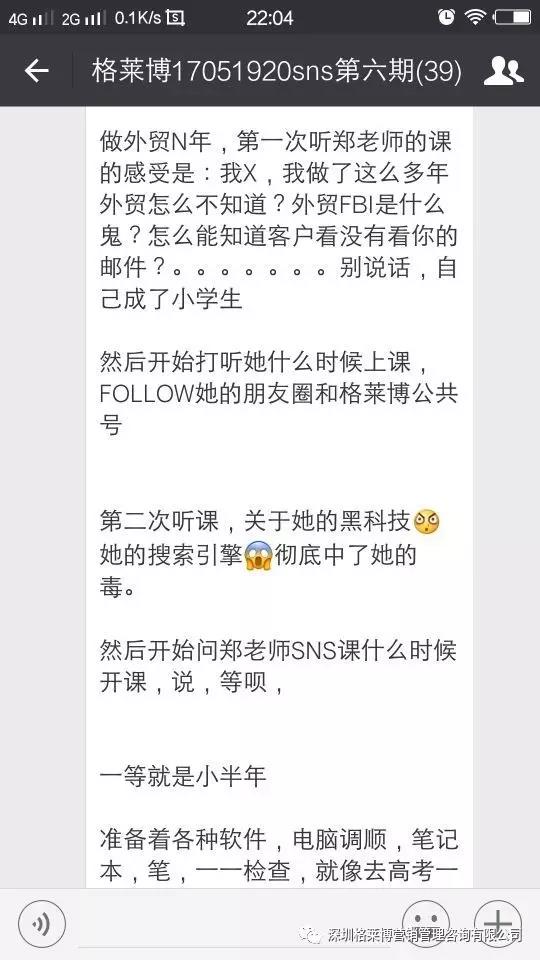
Task: Tap the back arrow in header
Action: pos(36,72)
